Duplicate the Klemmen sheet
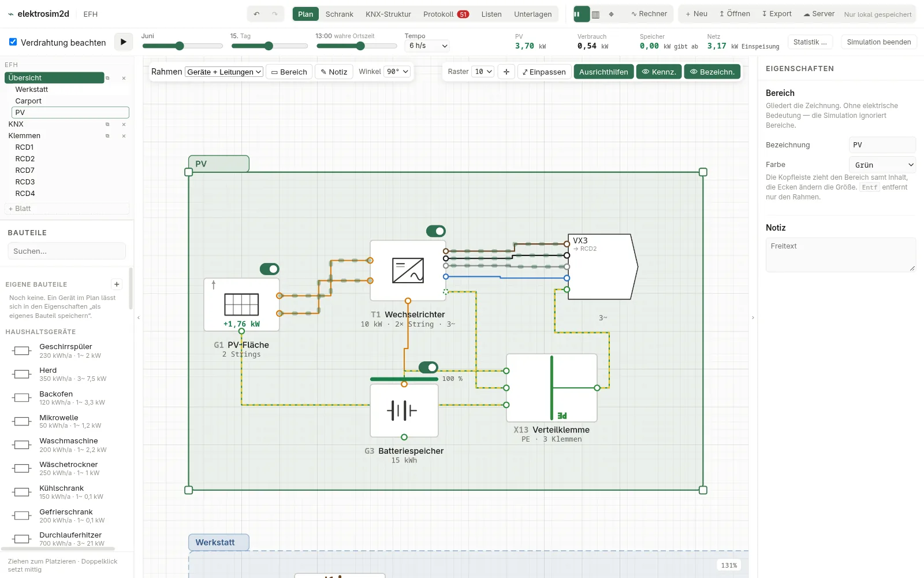This screenshot has height=578, width=924. click(x=107, y=136)
